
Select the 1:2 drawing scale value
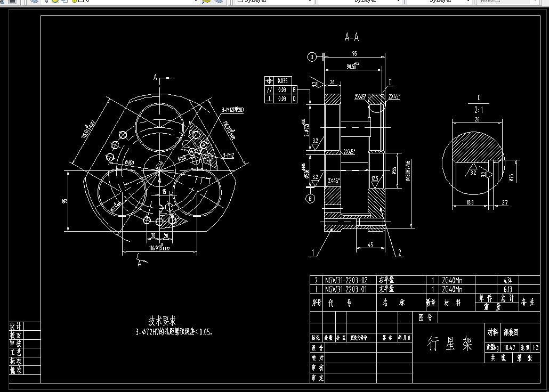536,348
